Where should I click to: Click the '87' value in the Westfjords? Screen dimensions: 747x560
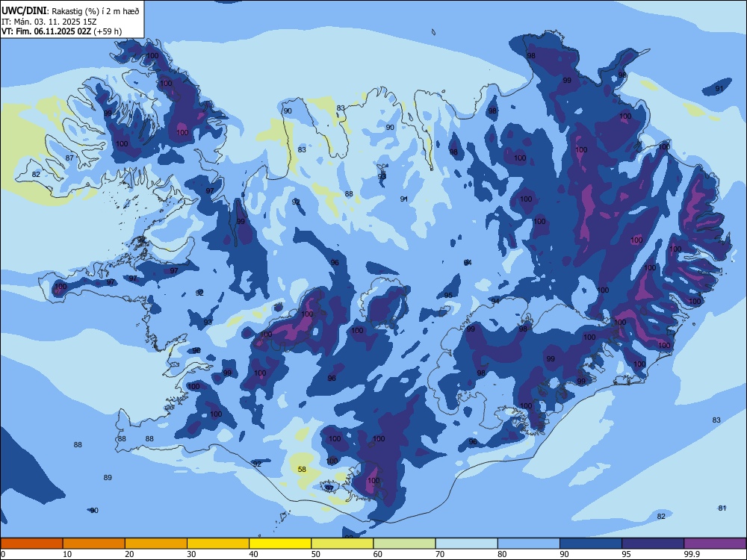pos(69,158)
